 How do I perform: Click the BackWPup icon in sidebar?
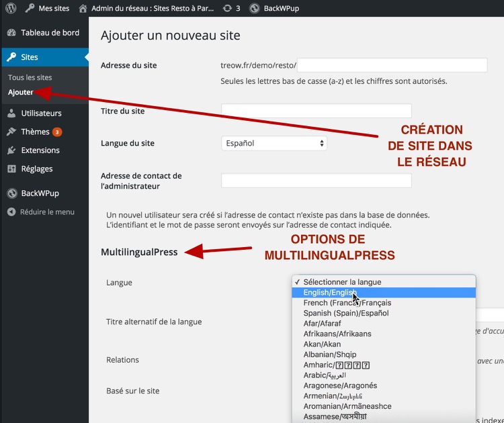tap(12, 193)
